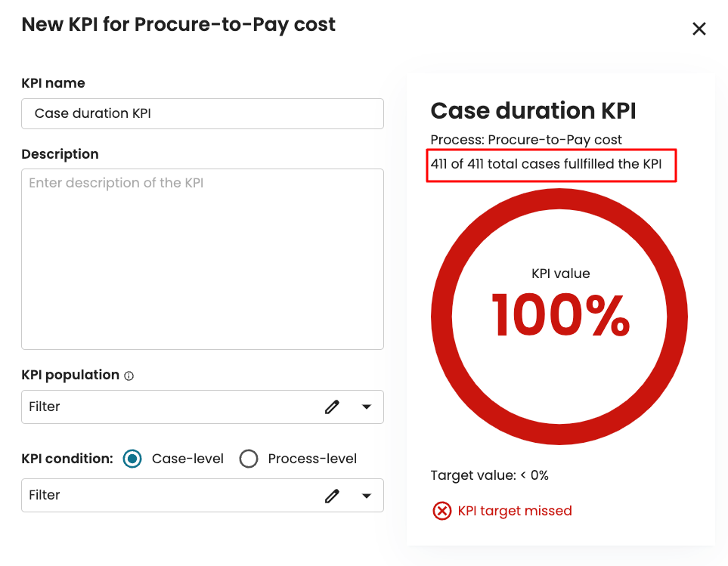Click the KPI target missed message
The height and width of the screenshot is (566, 728).
click(x=515, y=511)
